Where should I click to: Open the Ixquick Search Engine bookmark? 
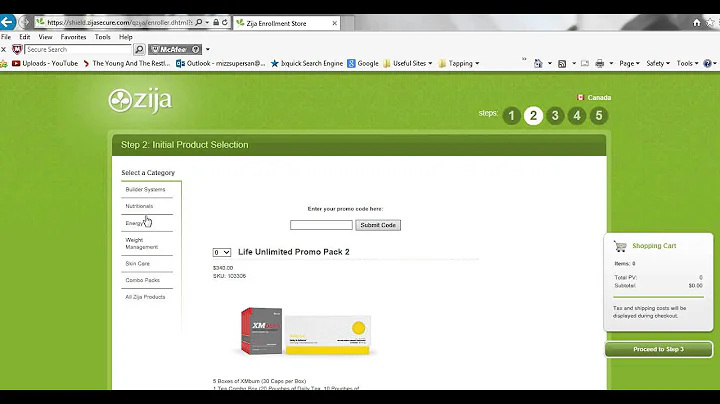(x=307, y=63)
